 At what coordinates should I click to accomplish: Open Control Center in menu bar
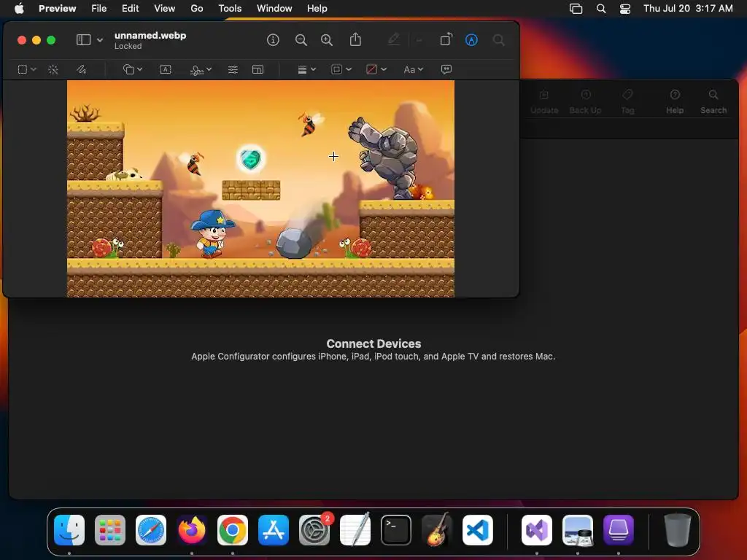pyautogui.click(x=625, y=9)
